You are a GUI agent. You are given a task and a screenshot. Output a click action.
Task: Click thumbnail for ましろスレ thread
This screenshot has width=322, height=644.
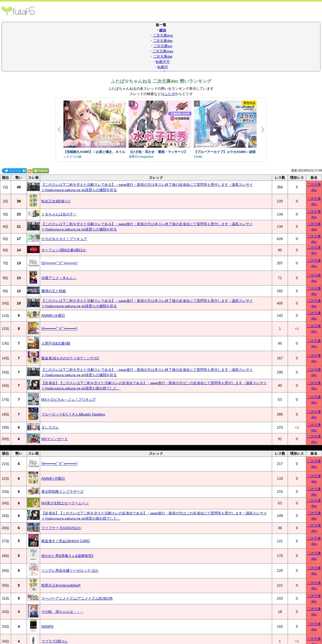pyautogui.click(x=33, y=427)
